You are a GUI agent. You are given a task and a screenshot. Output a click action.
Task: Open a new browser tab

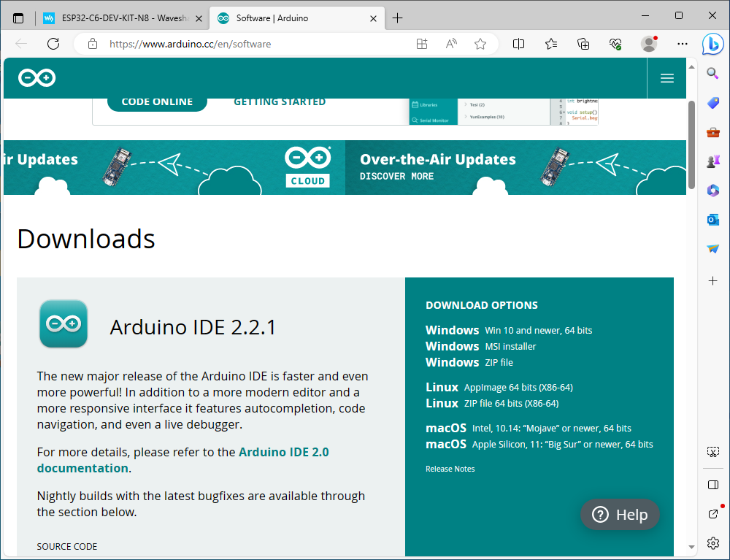point(397,18)
